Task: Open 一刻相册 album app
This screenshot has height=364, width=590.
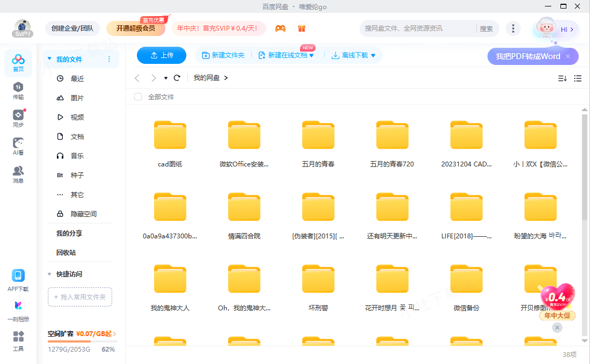Action: (18, 311)
